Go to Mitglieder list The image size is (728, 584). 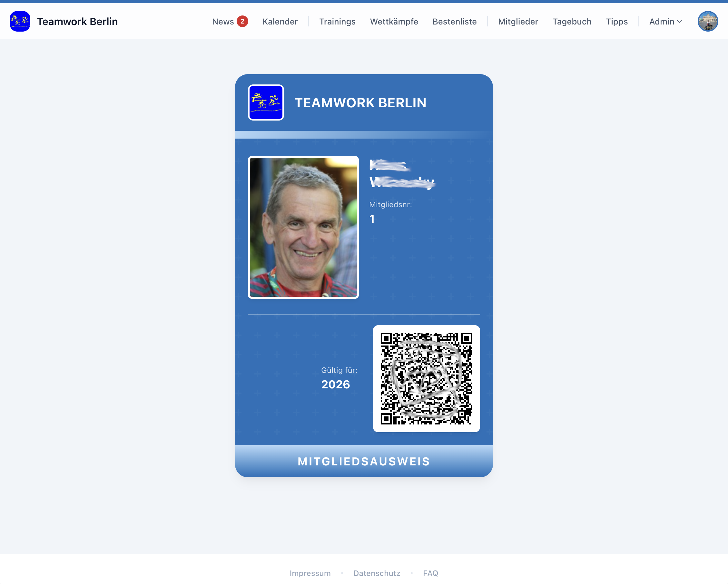tap(518, 22)
